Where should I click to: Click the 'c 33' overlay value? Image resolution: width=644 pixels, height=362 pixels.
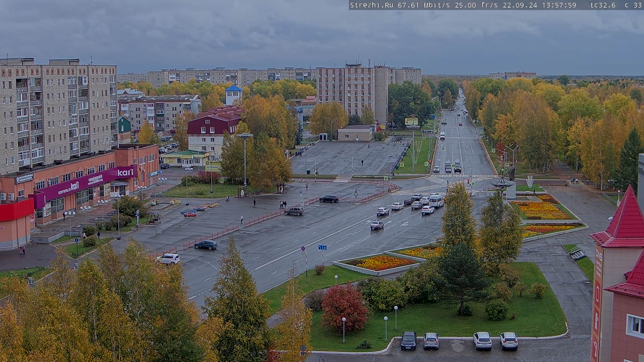(x=633, y=5)
